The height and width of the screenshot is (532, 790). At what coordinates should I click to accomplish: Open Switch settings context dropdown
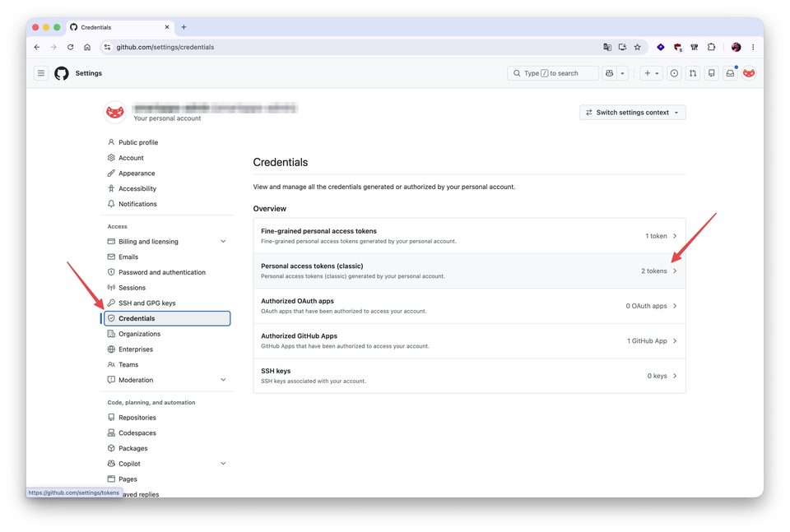632,113
